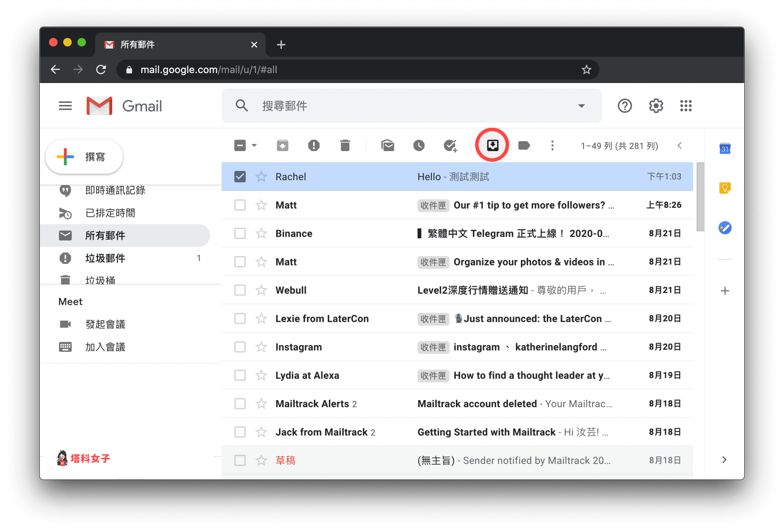Open Rachel's Hello email
Image resolution: width=784 pixels, height=532 pixels.
click(x=457, y=177)
